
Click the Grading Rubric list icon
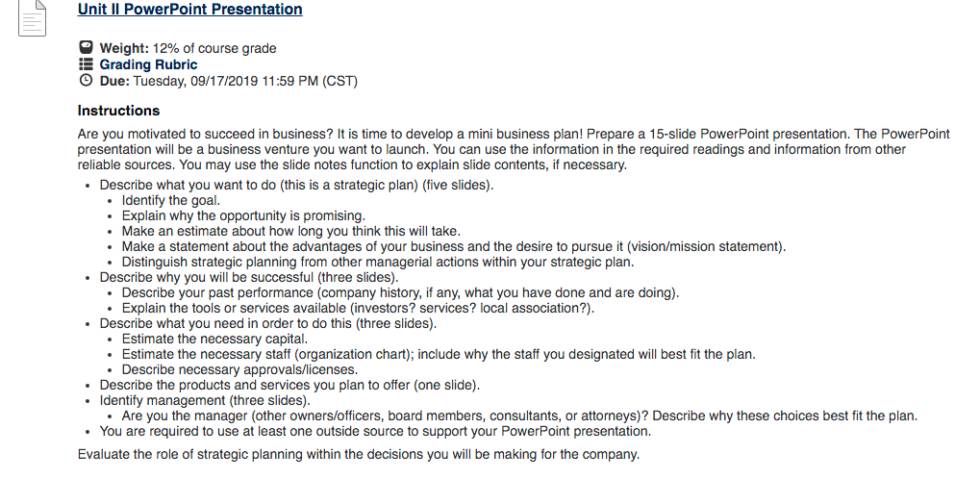pos(87,63)
